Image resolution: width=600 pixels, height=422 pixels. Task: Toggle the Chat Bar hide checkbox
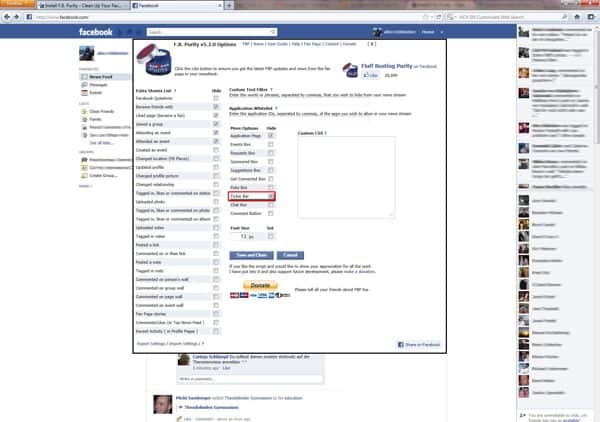[271, 205]
